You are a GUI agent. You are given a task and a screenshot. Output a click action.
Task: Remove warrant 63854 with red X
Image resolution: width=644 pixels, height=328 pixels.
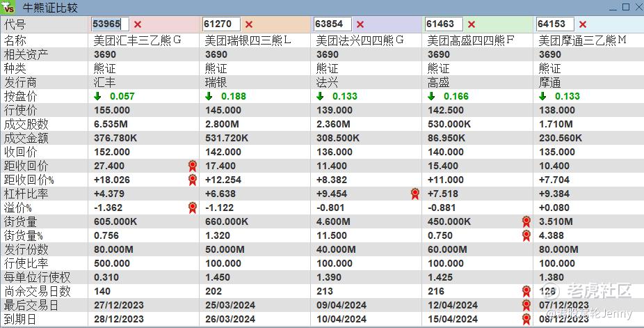[x=360, y=24]
